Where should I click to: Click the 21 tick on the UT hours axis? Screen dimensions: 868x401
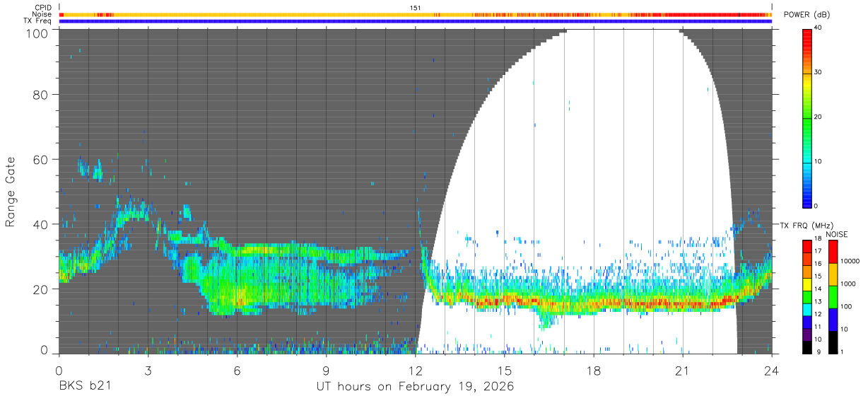point(683,370)
